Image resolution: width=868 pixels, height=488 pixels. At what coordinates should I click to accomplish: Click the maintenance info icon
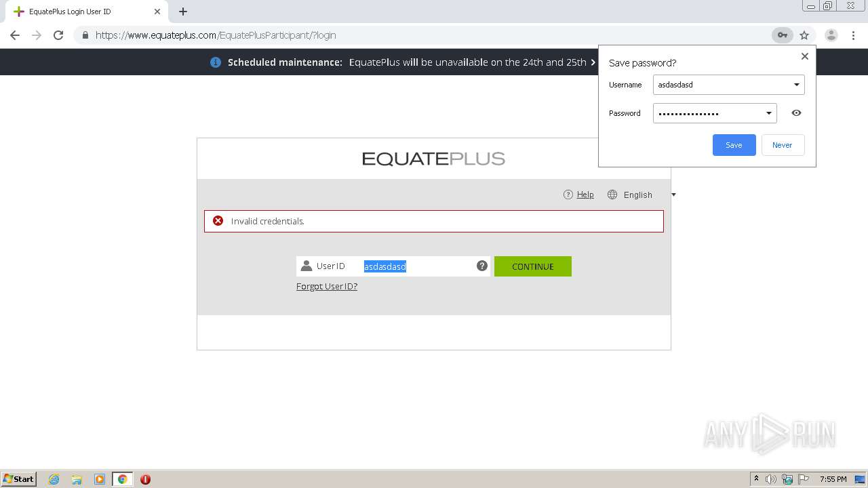[216, 62]
